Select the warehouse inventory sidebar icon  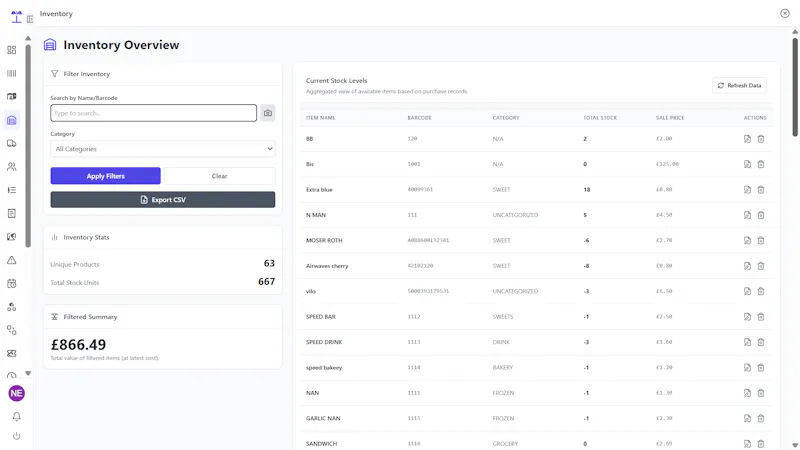12,120
